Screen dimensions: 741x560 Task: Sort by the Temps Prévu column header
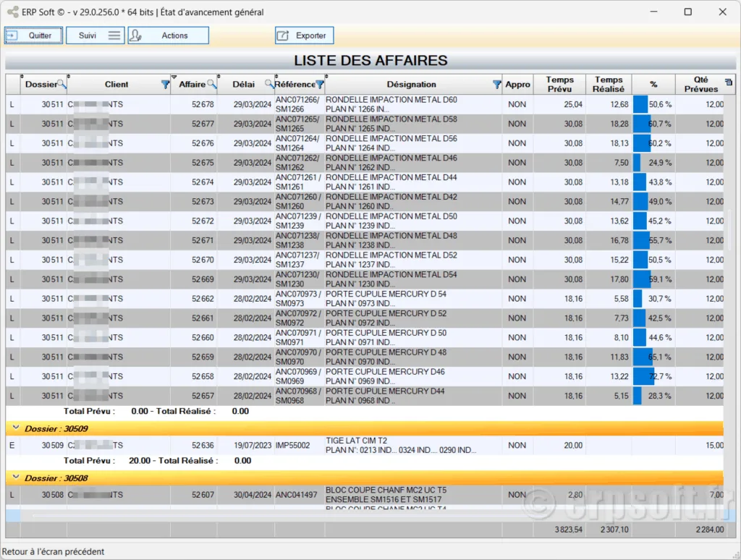click(x=559, y=85)
